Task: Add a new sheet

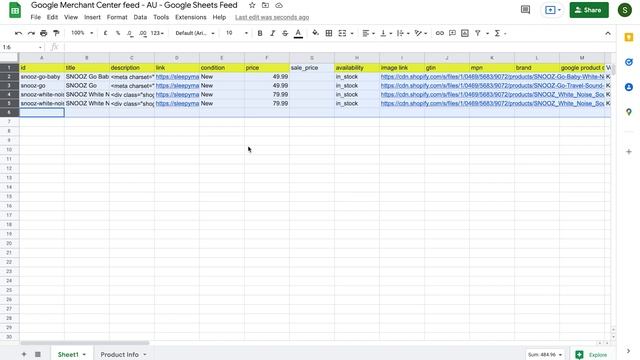Action: (24, 354)
